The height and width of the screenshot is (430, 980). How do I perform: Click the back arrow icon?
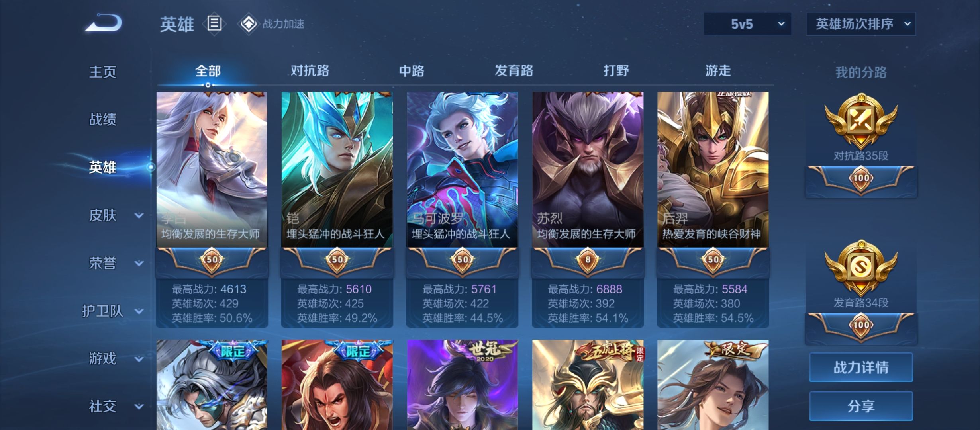pyautogui.click(x=104, y=23)
